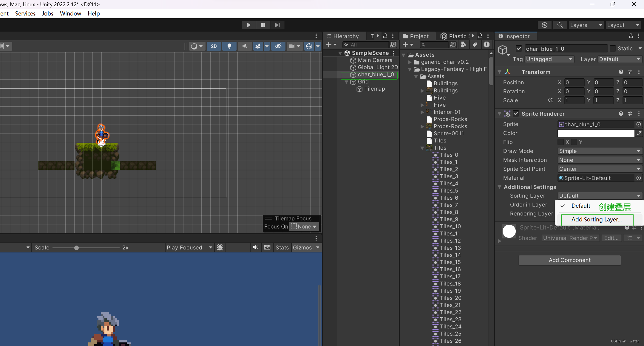Open the Draw Mode dropdown
This screenshot has width=644, height=346.
pos(600,151)
